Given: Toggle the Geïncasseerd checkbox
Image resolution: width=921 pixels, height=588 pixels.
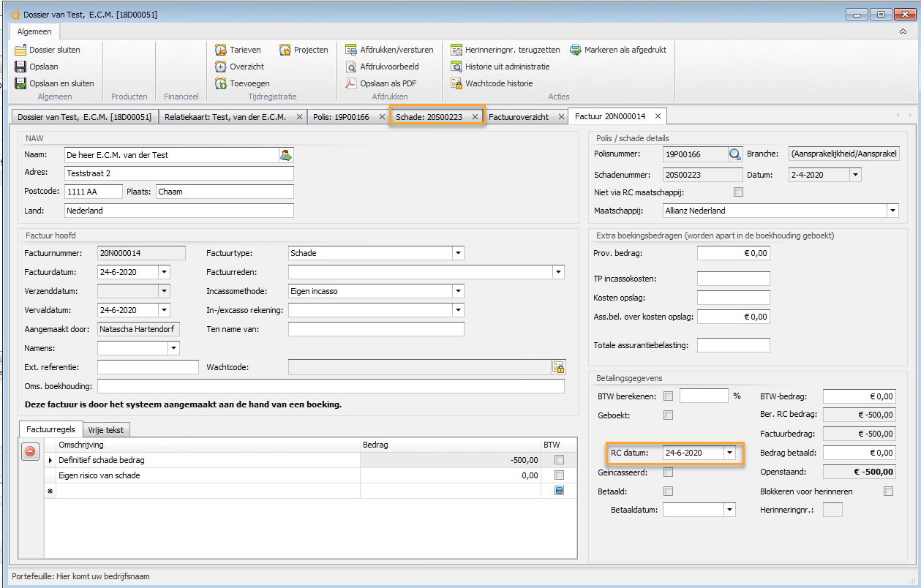Looking at the screenshot, I should [x=668, y=472].
